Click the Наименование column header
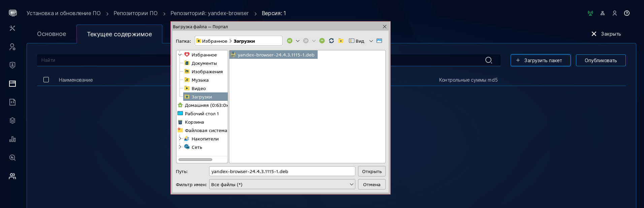644x208 pixels. coord(76,80)
